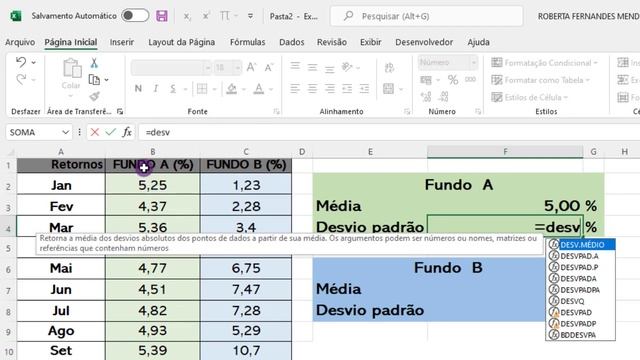Open the Ajuda tab
The image size is (640, 360).
pyautogui.click(x=478, y=42)
